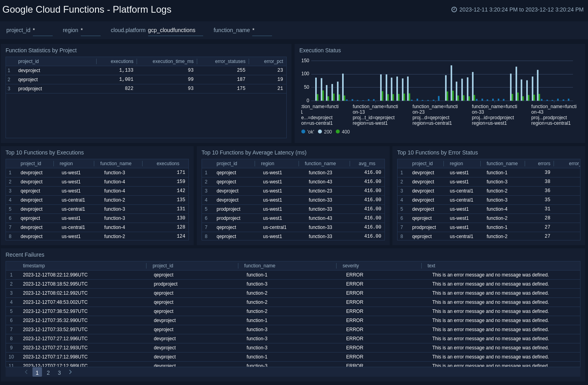Click executions value 142 for qeproject function-4

tap(181, 191)
